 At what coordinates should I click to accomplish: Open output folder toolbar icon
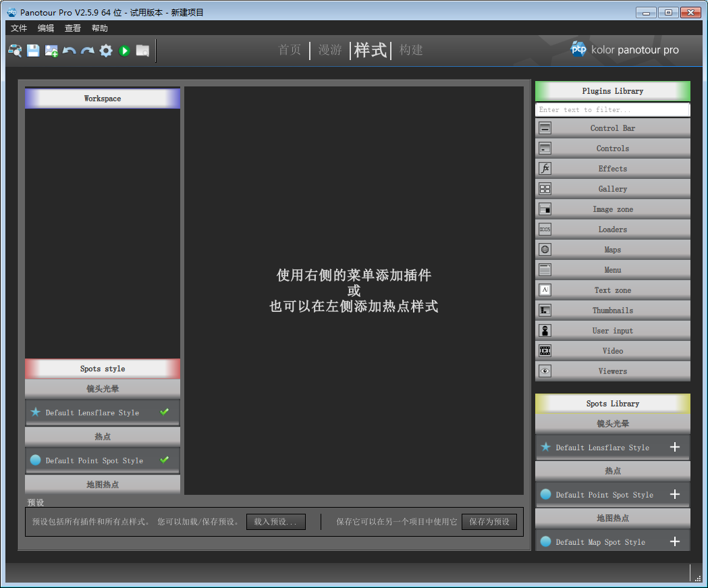click(x=142, y=51)
